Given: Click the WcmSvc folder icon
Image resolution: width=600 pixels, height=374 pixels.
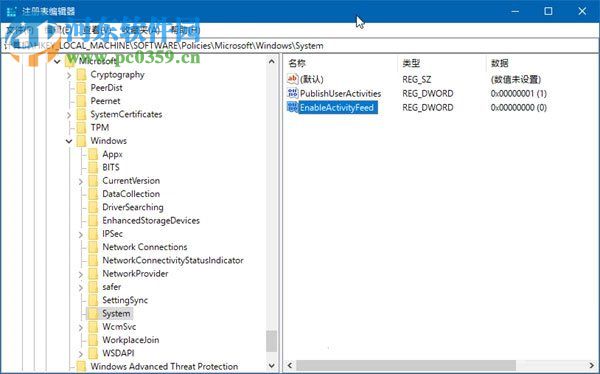Looking at the screenshot, I should pos(93,327).
